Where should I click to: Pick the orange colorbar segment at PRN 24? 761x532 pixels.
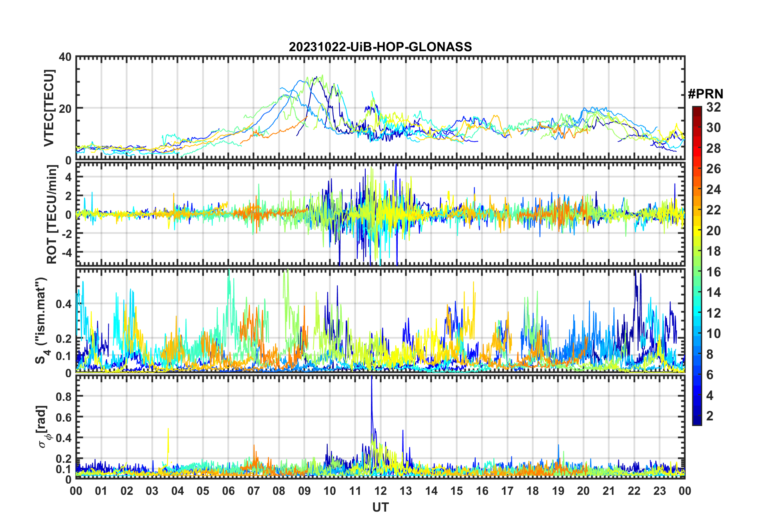coord(697,190)
